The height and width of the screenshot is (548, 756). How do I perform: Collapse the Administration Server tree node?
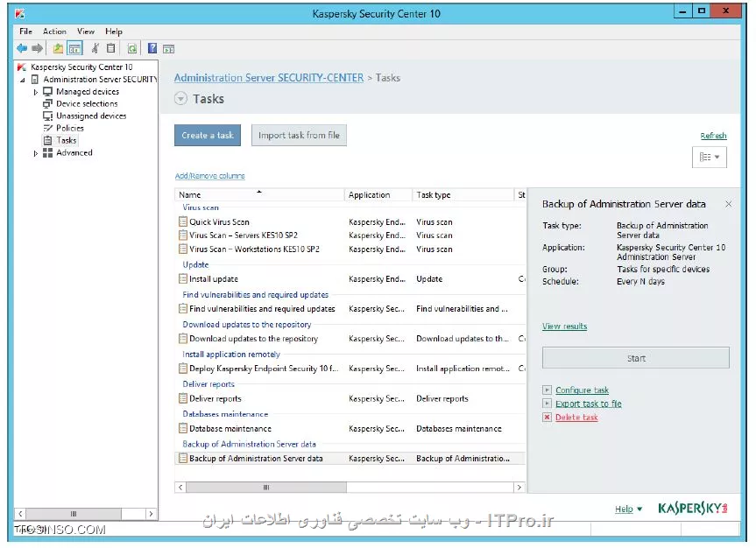[x=22, y=80]
